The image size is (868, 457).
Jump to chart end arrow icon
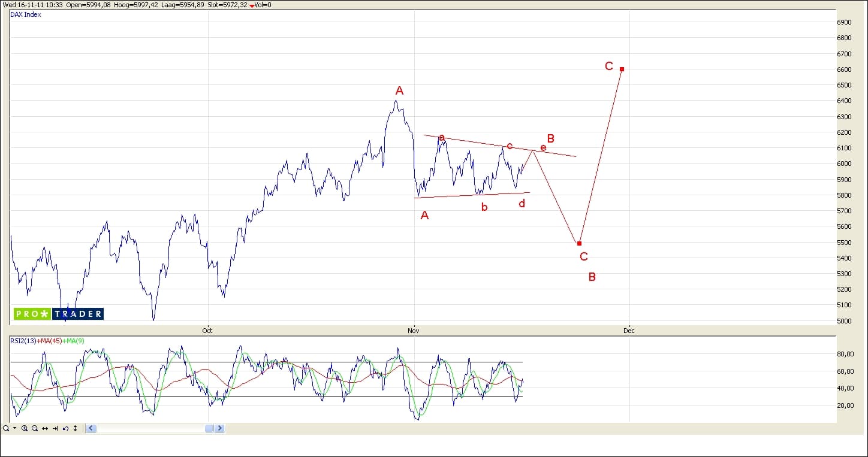(x=55, y=428)
